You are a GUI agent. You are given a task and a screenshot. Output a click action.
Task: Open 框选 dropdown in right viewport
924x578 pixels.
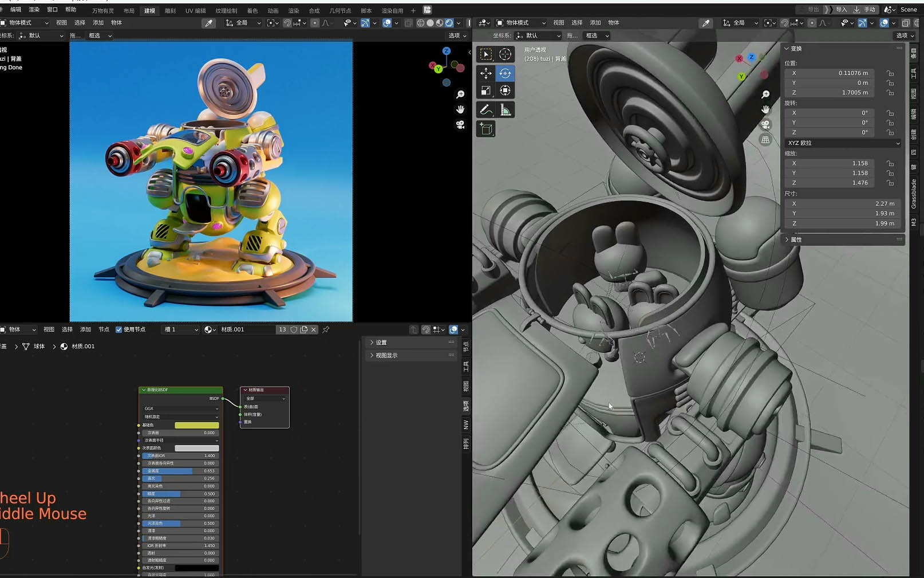(x=596, y=36)
